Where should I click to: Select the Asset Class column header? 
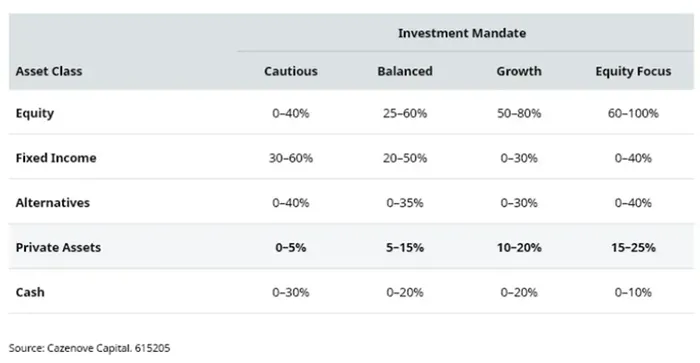tap(49, 71)
